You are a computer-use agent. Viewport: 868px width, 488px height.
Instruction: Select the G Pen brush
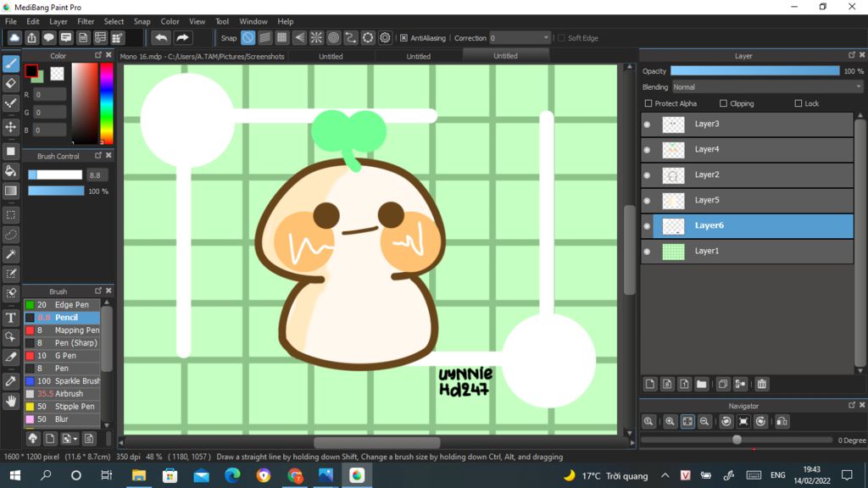62,356
